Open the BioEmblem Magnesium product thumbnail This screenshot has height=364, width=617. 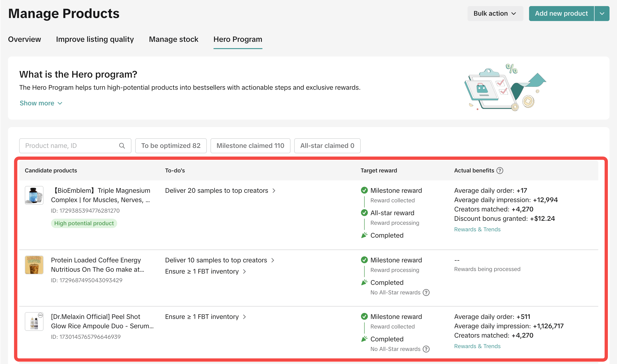34,195
